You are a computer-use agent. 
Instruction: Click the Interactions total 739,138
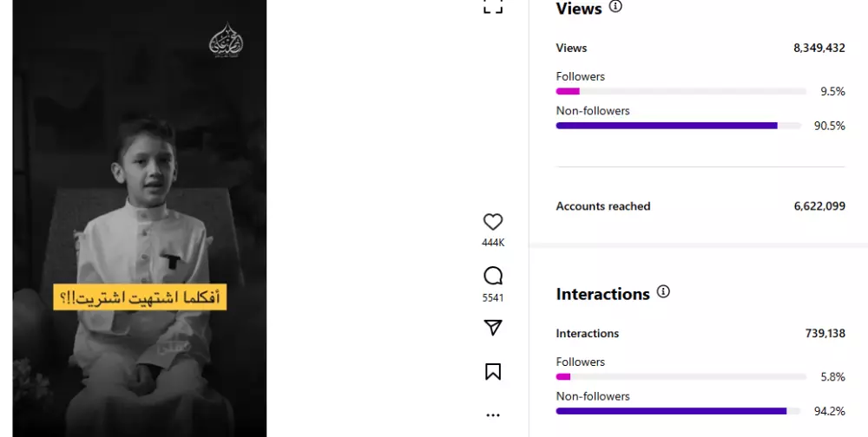click(825, 334)
